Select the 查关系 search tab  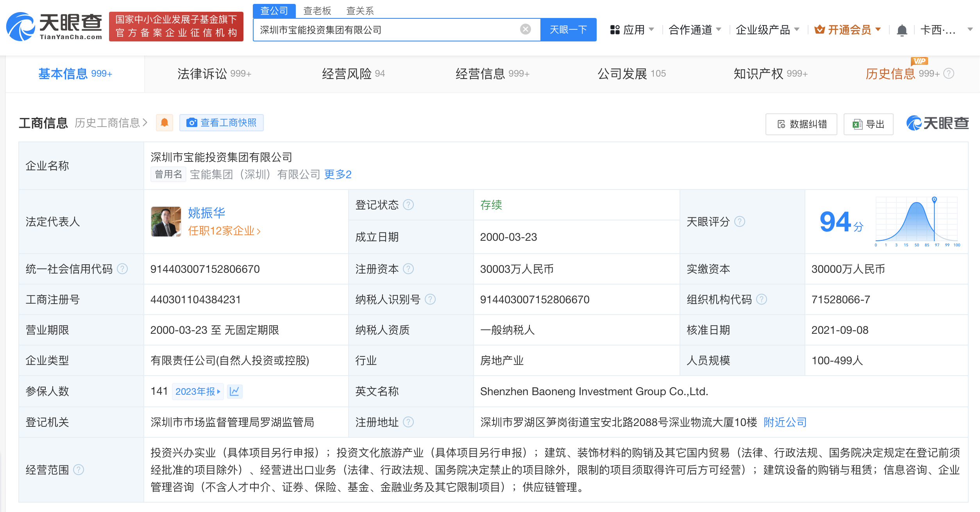click(x=360, y=11)
